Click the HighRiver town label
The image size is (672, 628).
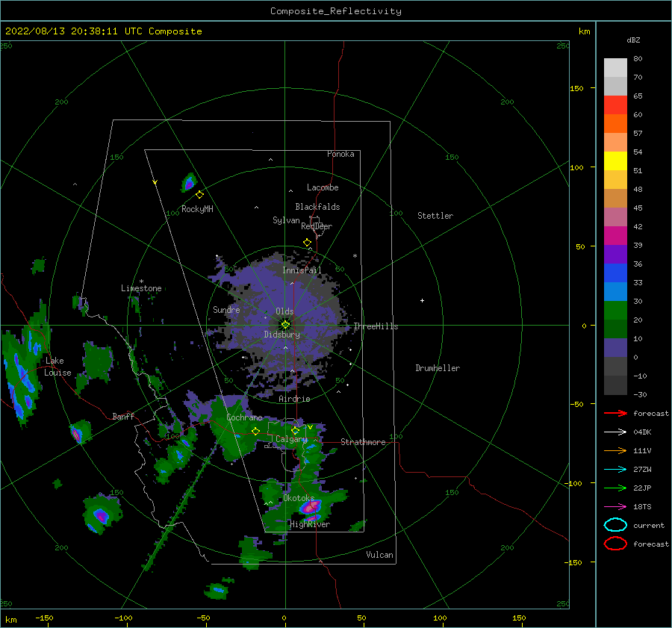click(310, 524)
